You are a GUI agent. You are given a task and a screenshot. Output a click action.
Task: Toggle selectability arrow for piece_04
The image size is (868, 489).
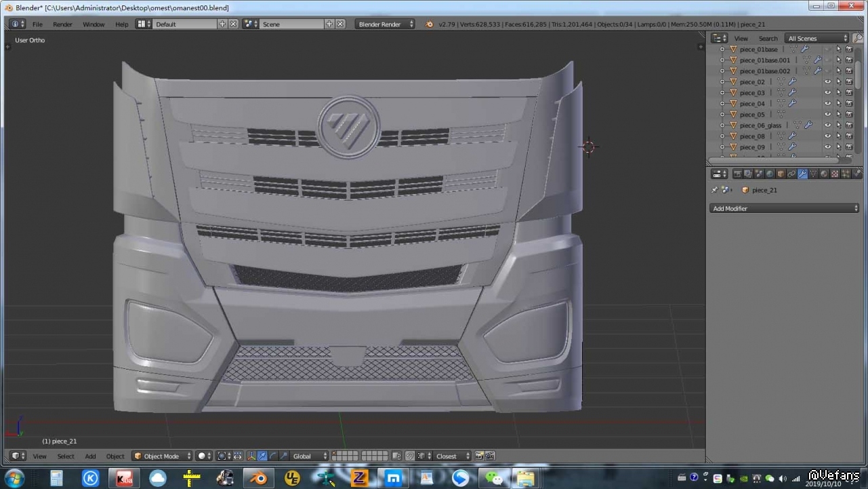[838, 104]
